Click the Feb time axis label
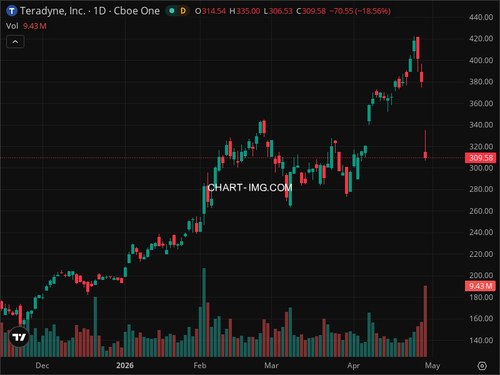The height and width of the screenshot is (375, 500). point(200,366)
